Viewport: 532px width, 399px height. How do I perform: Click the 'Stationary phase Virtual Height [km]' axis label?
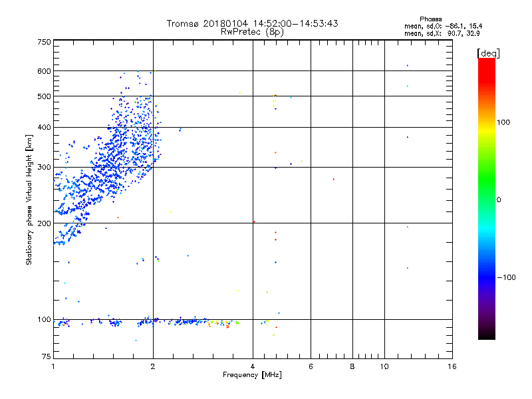(x=29, y=199)
